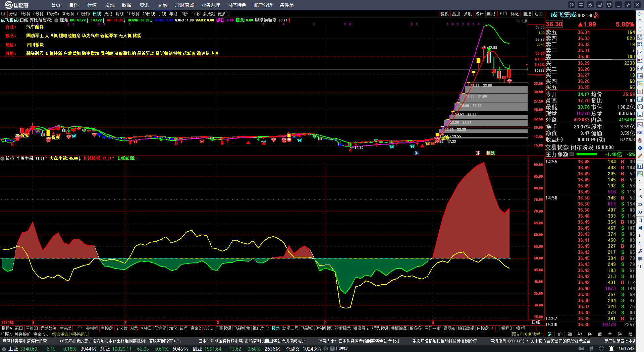The image size is (644, 352).
Task: Open the fx formula manager icon
Action: [x=590, y=5]
